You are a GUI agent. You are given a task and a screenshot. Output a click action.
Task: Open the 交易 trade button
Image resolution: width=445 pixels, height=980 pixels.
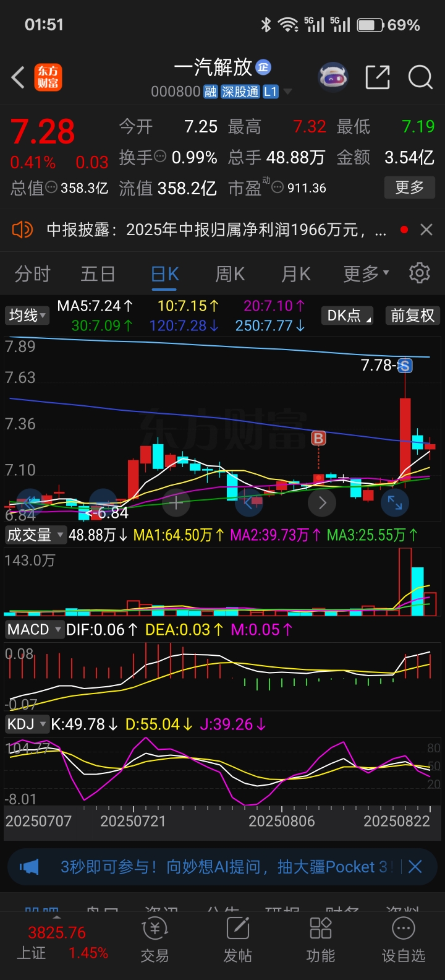click(155, 940)
